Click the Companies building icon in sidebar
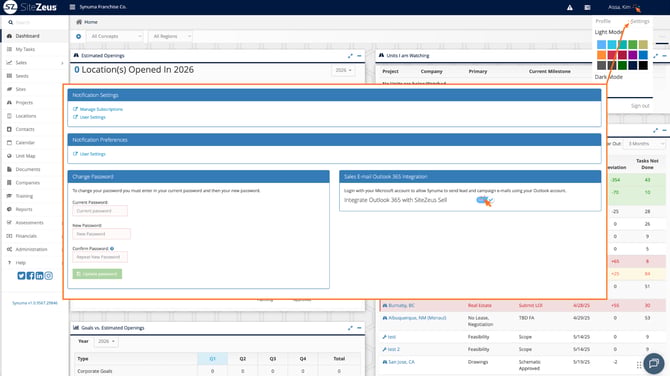The image size is (670, 376). 9,182
